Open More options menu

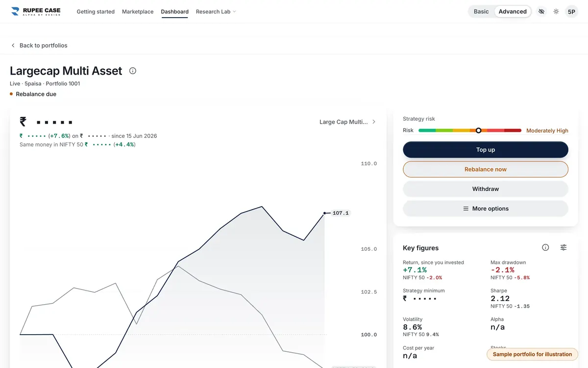click(x=486, y=209)
